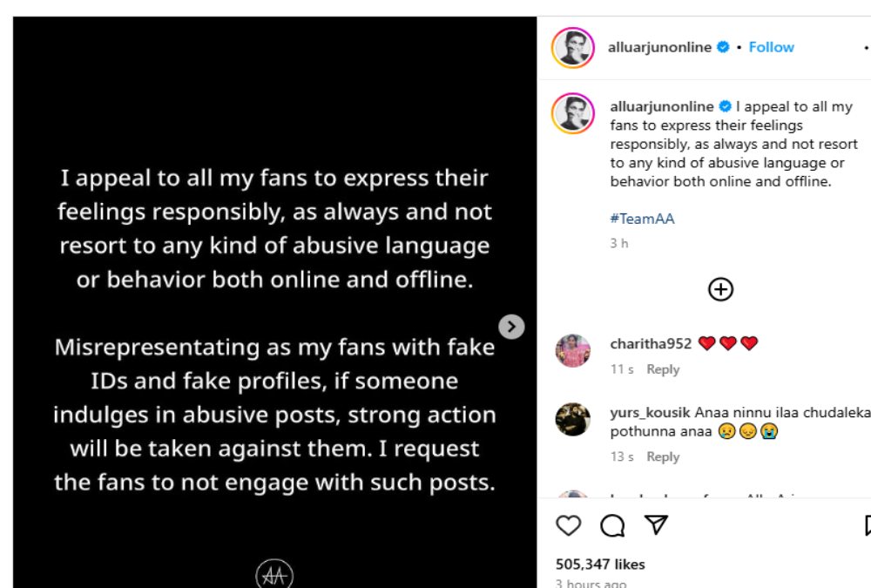This screenshot has height=588, width=871.
Task: Open comments with the speech bubble icon
Action: [x=613, y=525]
